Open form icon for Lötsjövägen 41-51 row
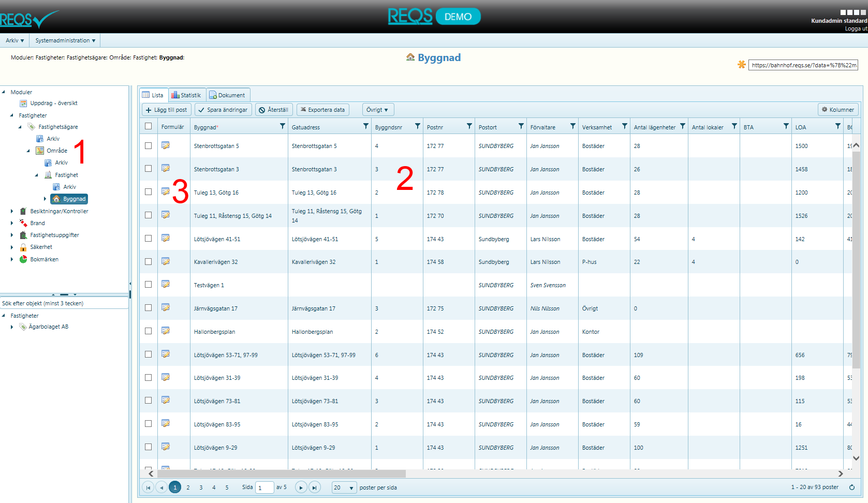The width and height of the screenshot is (868, 503). [x=166, y=238]
